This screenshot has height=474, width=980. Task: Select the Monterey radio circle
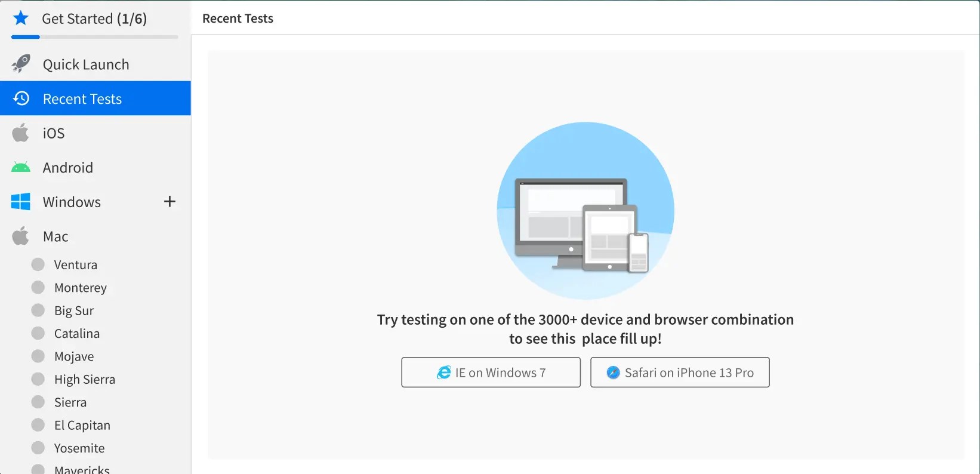pos(38,288)
